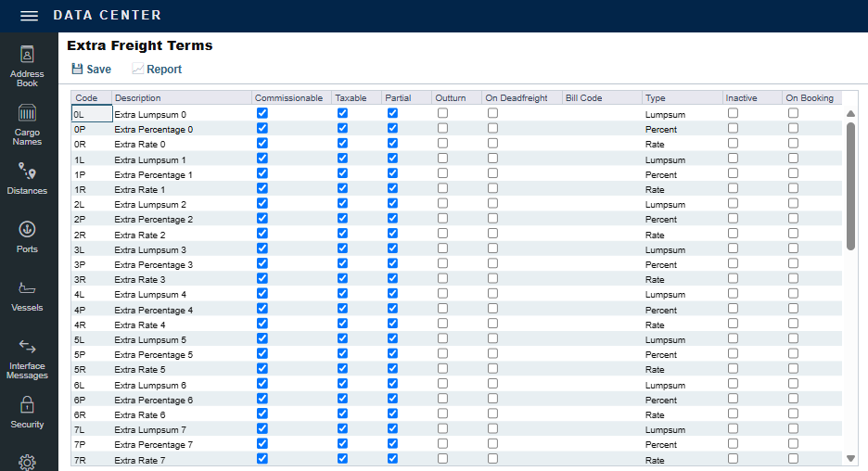Select the 'Extra Percentage 2' description
Image resolution: width=868 pixels, height=471 pixels.
(182, 219)
